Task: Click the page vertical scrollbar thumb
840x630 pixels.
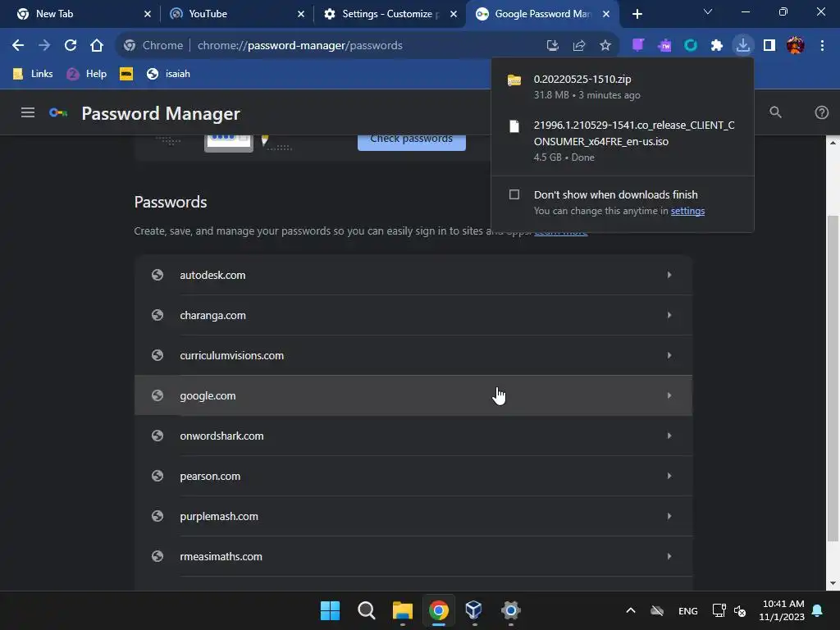Action: click(x=832, y=377)
